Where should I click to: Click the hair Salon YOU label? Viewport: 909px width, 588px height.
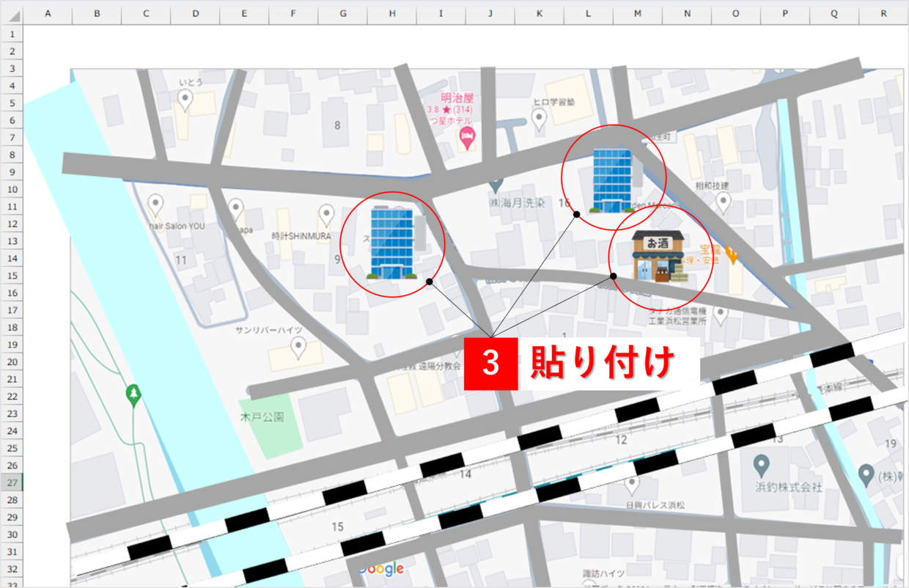click(x=177, y=227)
